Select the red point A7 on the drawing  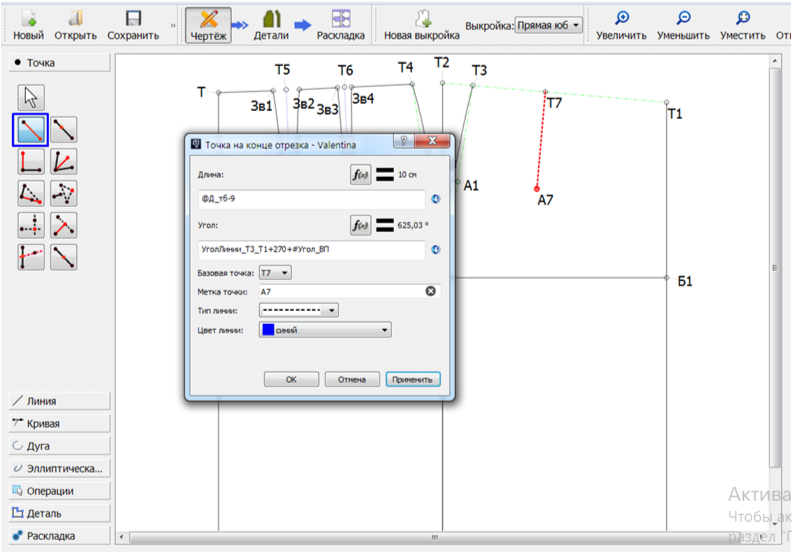tap(537, 189)
